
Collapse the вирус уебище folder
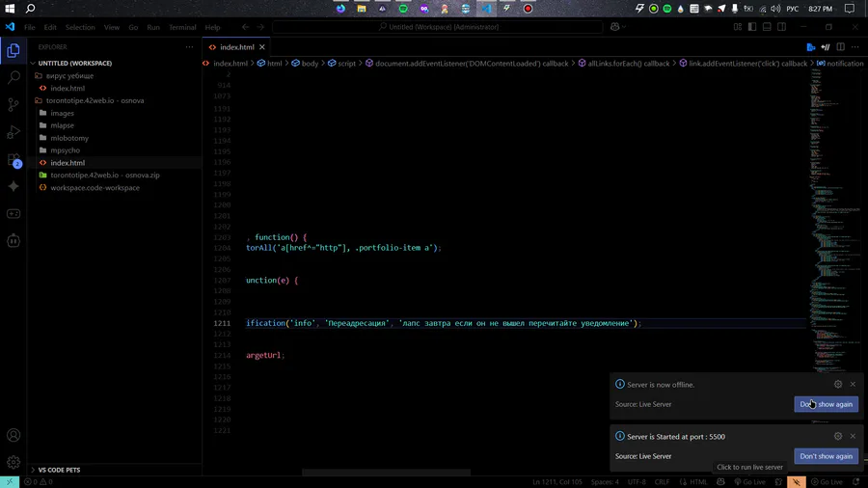(69, 76)
